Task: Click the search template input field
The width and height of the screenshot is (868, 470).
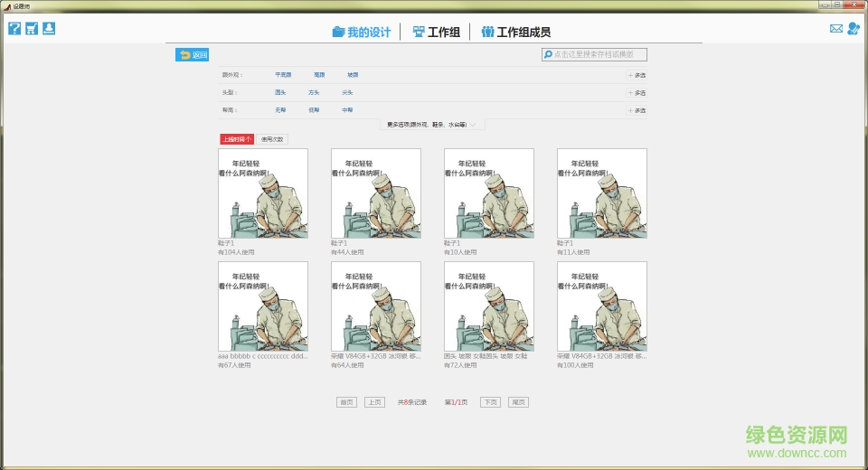Action: 599,55
